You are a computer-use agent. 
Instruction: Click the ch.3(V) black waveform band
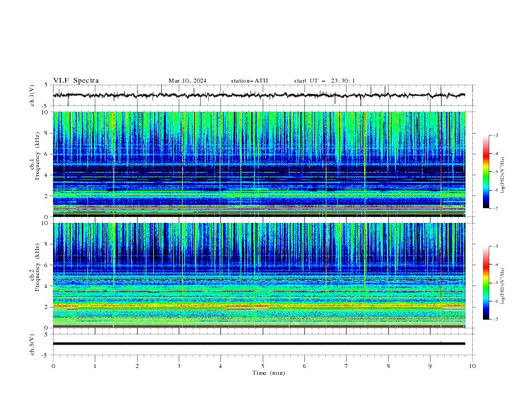tap(259, 344)
